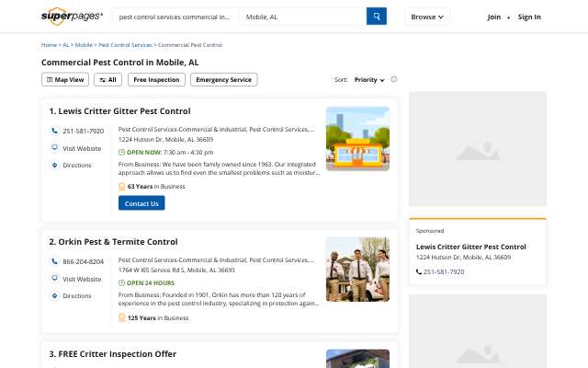Click the search keyword input field
Screen dimensions: 588x368
coord(175,17)
